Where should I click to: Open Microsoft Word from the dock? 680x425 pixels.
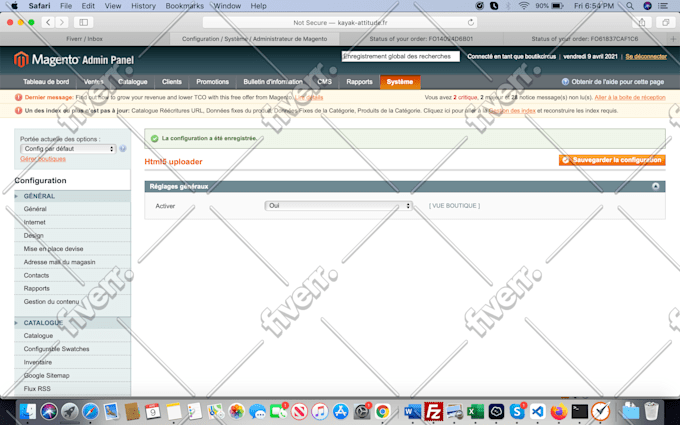(412, 411)
